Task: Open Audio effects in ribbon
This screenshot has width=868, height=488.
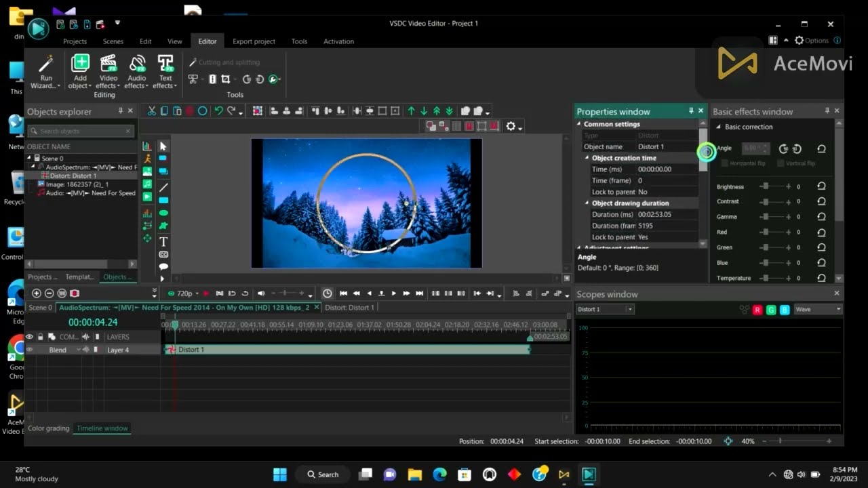Action: 137,72
